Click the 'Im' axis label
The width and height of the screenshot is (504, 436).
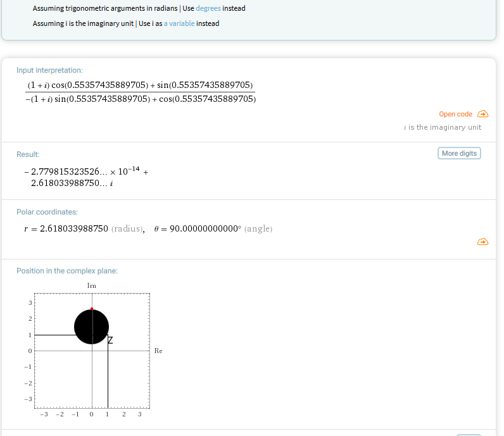(x=92, y=285)
